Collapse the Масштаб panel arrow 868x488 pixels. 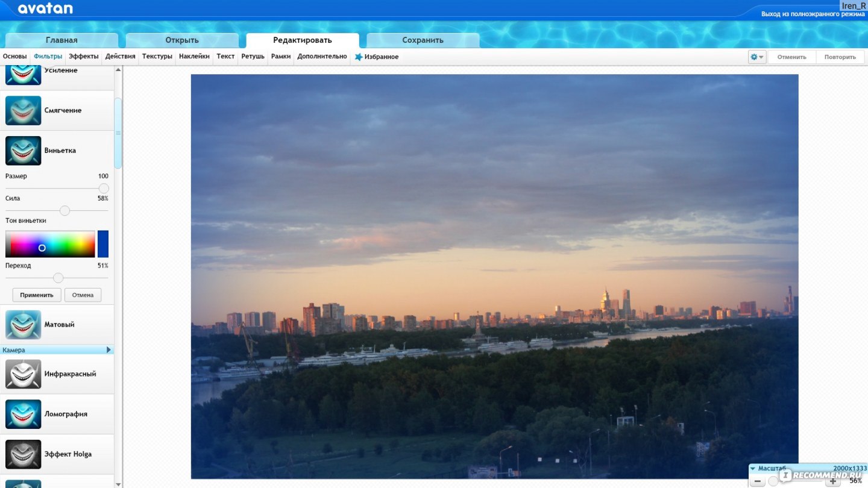click(x=753, y=468)
